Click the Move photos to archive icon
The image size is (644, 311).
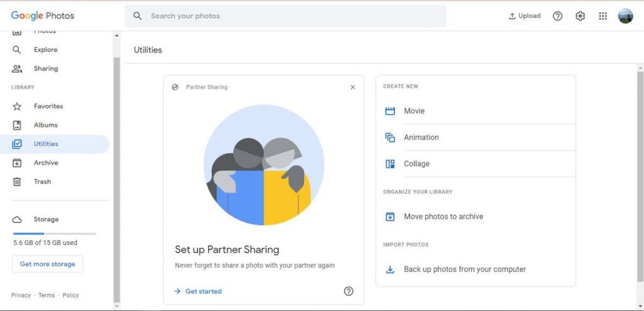390,217
